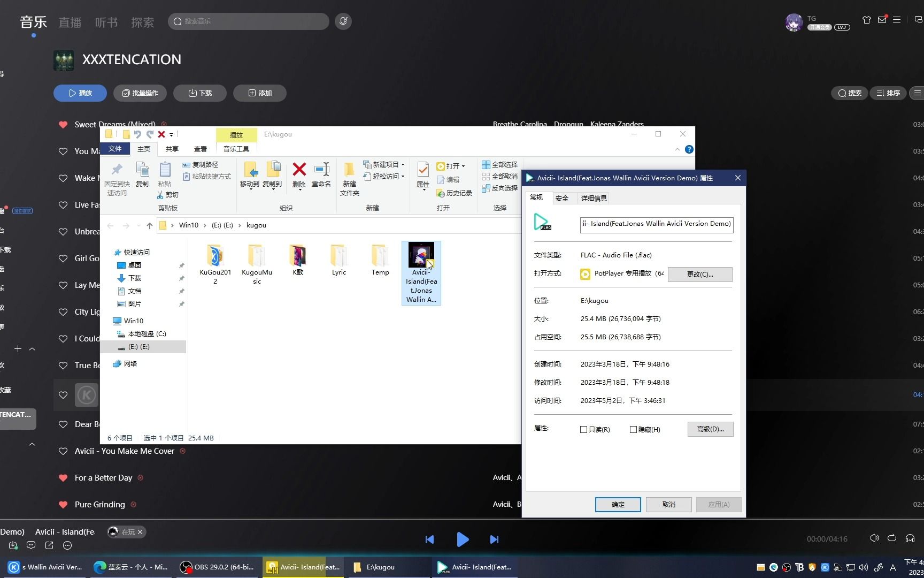
Task: Click KuGou batch operation (批量操作) button
Action: coord(140,93)
